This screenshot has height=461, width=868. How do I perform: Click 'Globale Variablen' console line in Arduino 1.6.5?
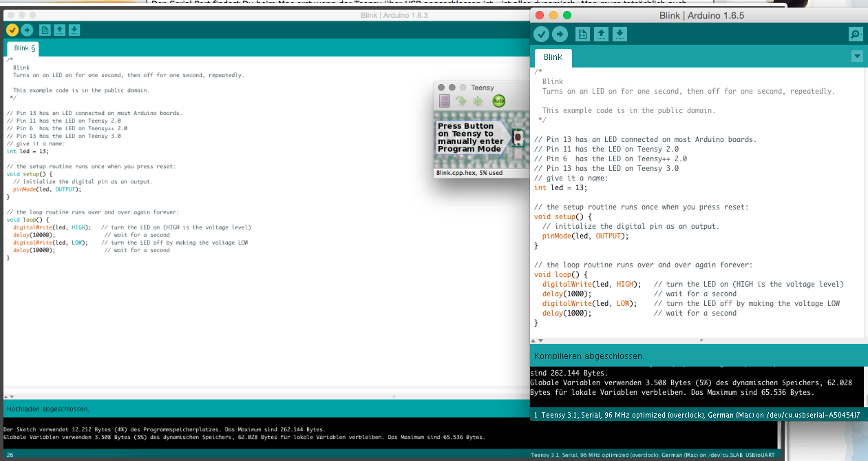691,382
